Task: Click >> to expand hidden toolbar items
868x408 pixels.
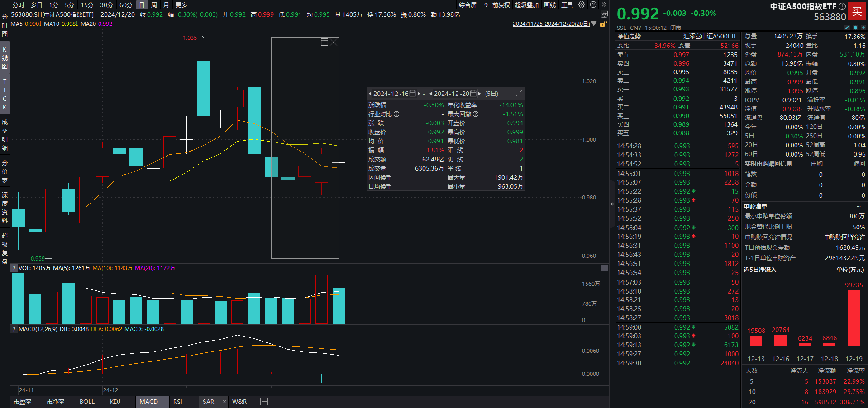Action: pos(604,5)
